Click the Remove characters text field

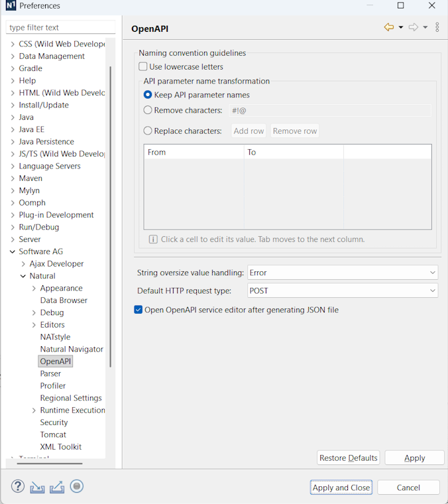pos(330,110)
